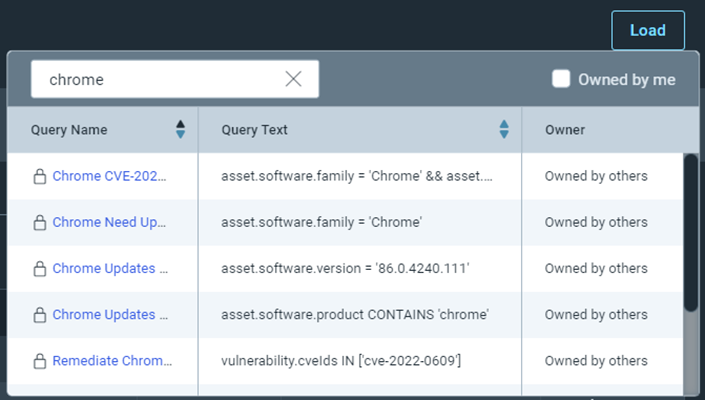Click Owned by others in CONTAINS 'chrome' row
Image resolution: width=705 pixels, height=400 pixels.
pyautogui.click(x=596, y=315)
